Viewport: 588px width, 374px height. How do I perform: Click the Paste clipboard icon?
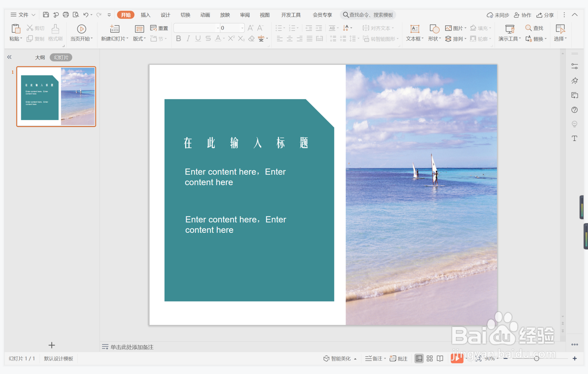click(x=16, y=29)
